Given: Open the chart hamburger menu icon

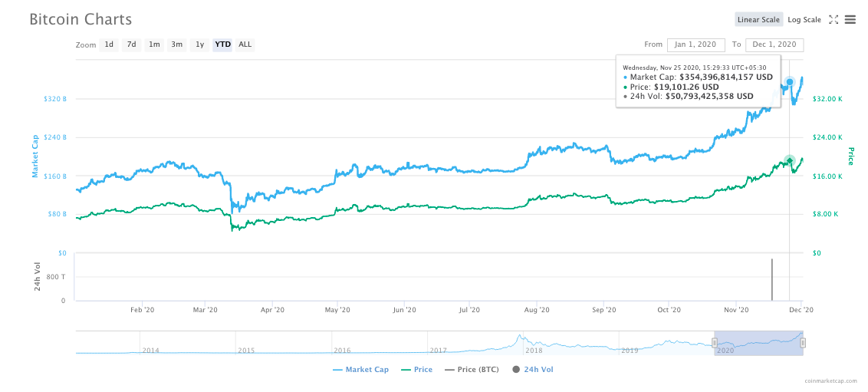Looking at the screenshot, I should coord(850,19).
